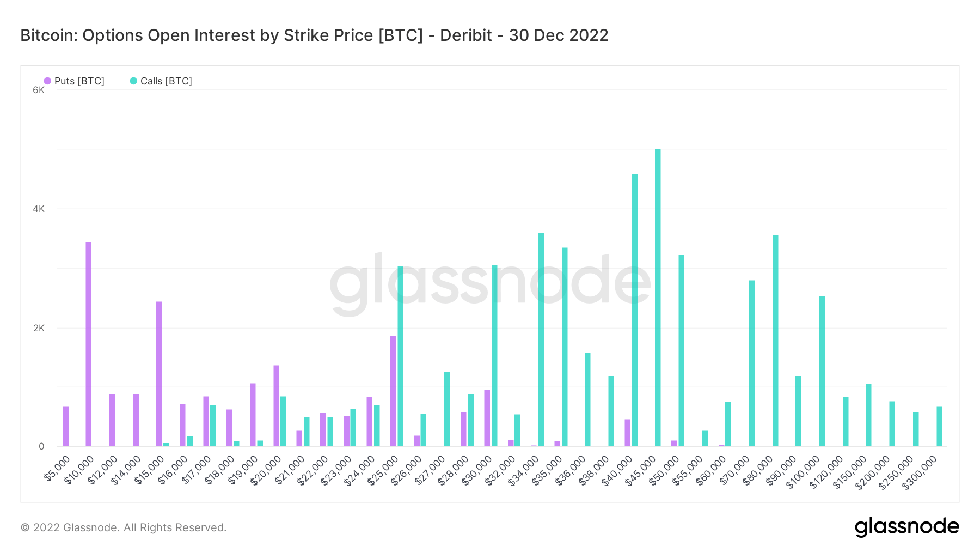Select the Calls bar at $70,000 strike
The width and height of the screenshot is (980, 552).
click(x=752, y=363)
